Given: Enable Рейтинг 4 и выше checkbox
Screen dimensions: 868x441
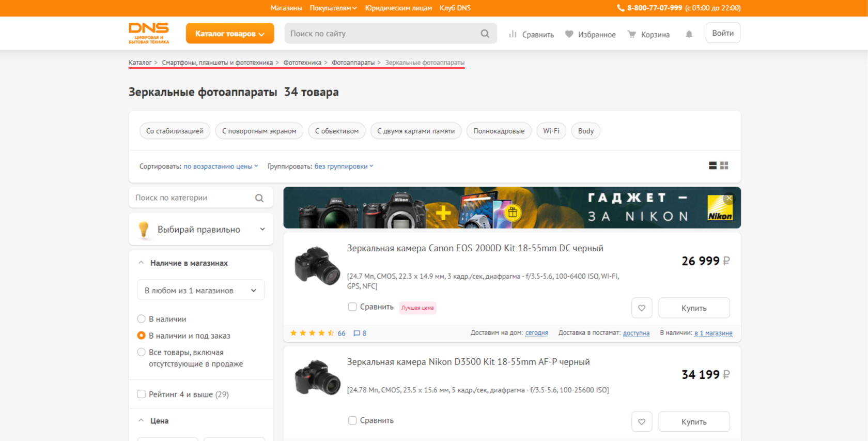Looking at the screenshot, I should pyautogui.click(x=141, y=394).
